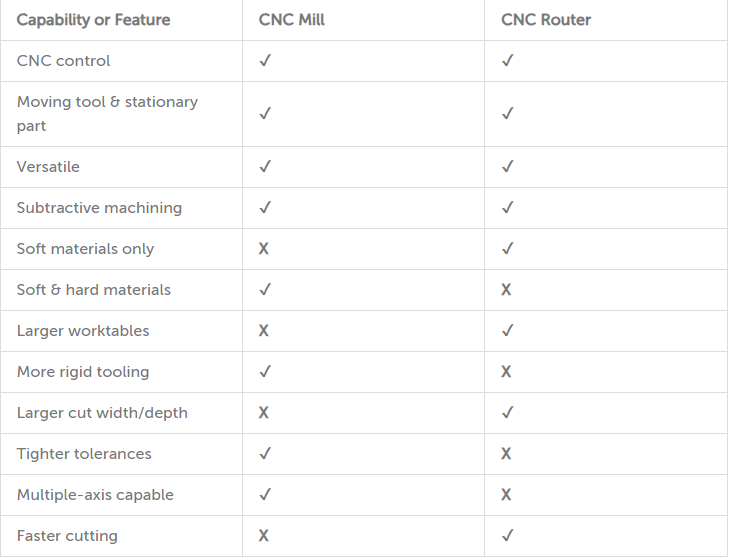
Task: Click the CNC Mill checkmark for Tighter tolerances
Action: pyautogui.click(x=265, y=453)
